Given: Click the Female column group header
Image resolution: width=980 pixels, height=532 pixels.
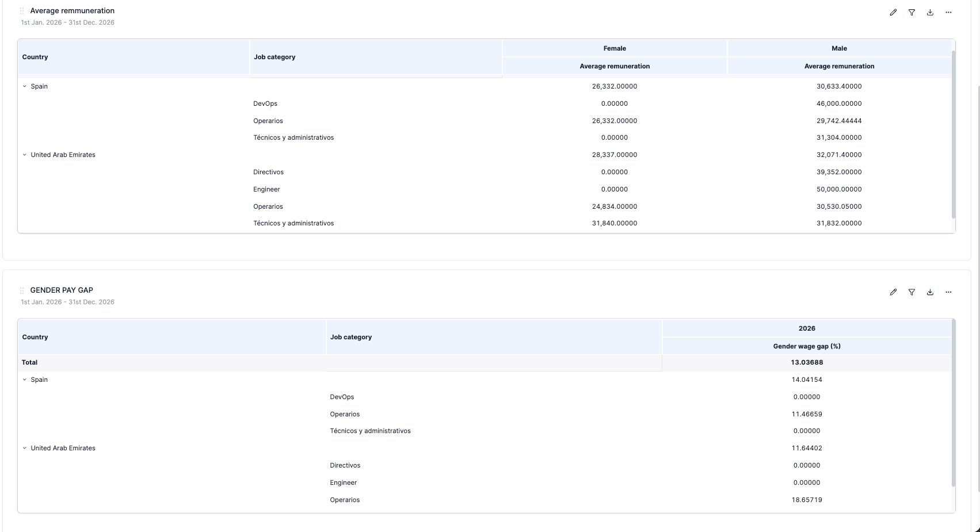Looking at the screenshot, I should (x=614, y=48).
